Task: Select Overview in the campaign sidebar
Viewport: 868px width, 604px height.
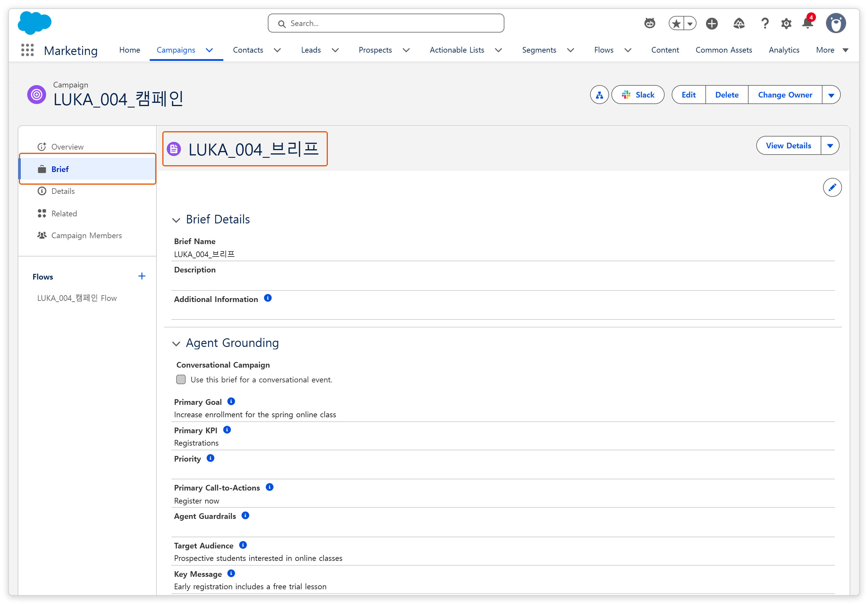Action: coord(87,147)
